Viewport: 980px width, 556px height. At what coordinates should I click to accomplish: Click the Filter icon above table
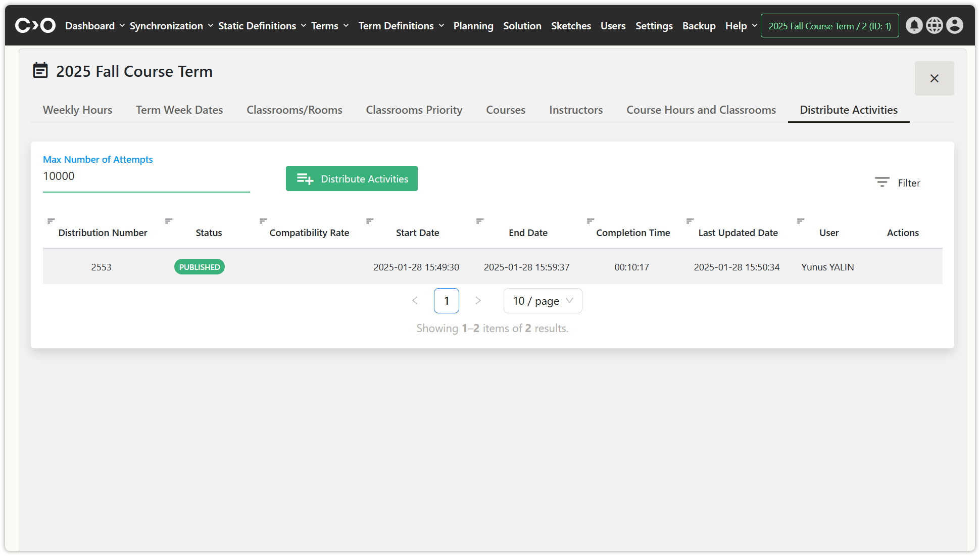(882, 182)
